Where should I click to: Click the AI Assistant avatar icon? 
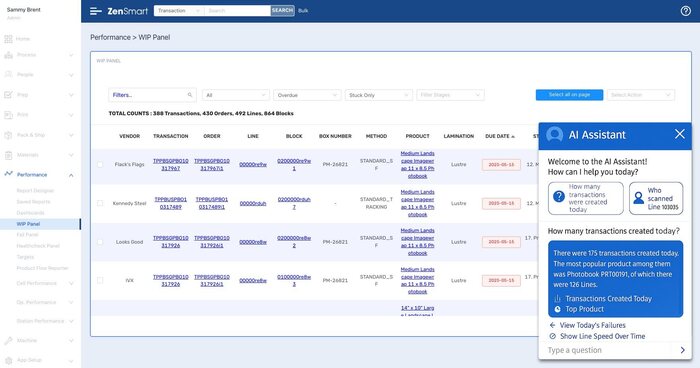point(554,134)
